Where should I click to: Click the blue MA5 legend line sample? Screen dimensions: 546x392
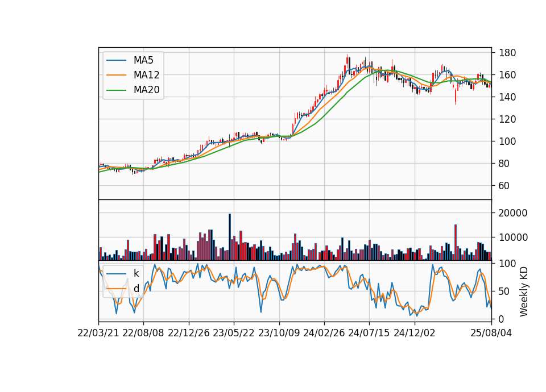pyautogui.click(x=116, y=60)
